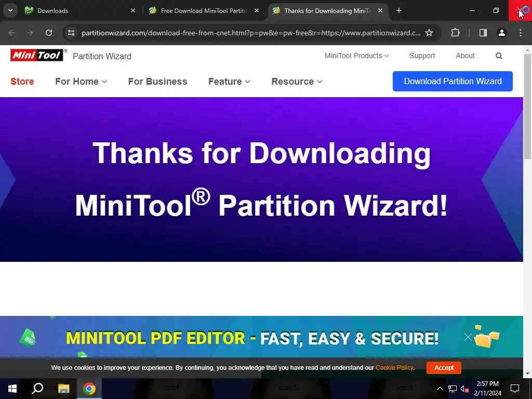
Task: Click the Chrome taskbar icon
Action: coord(89,389)
